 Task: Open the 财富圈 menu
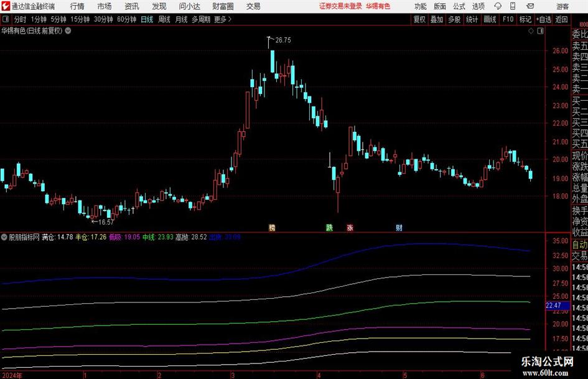coord(223,6)
